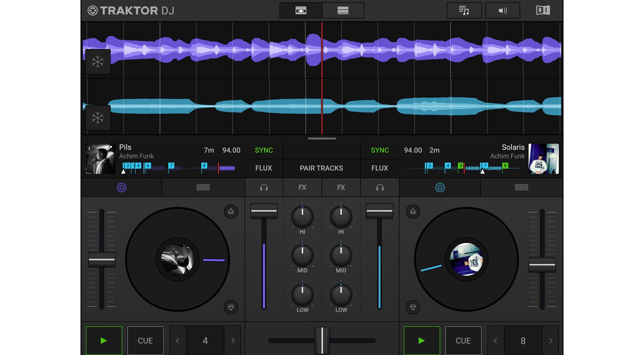Screen dimensions: 644x355
Task: Jump to cue marker 7 on Pils overview
Action: coord(171,166)
